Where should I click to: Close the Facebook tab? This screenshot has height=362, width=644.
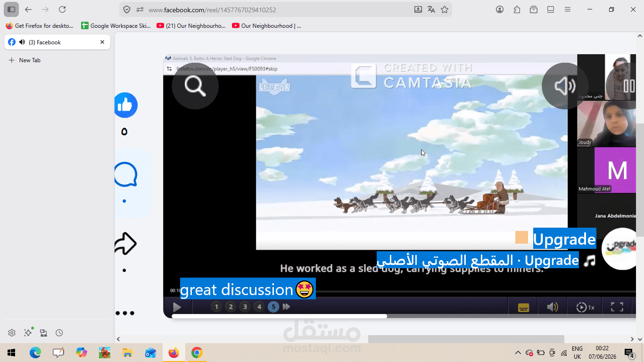coord(102,42)
